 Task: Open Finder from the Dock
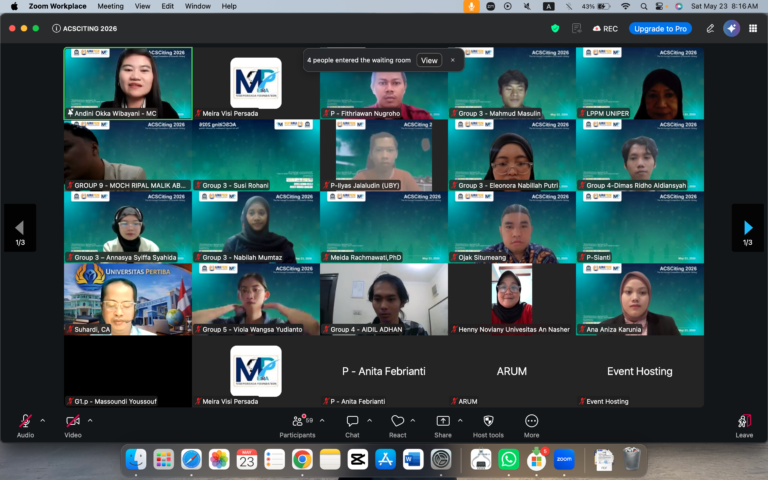pos(136,459)
